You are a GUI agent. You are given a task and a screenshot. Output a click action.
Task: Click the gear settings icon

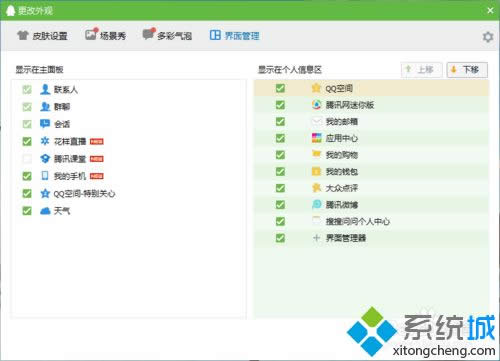(488, 37)
